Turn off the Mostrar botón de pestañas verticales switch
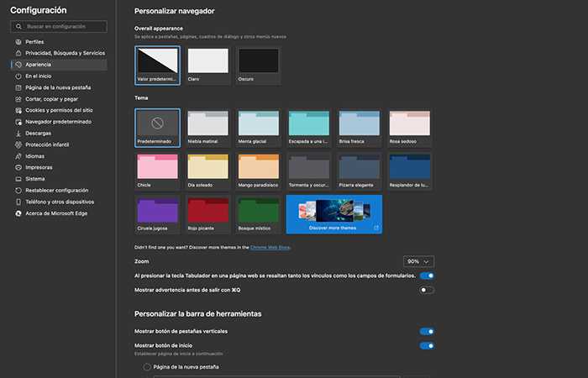 pos(427,331)
